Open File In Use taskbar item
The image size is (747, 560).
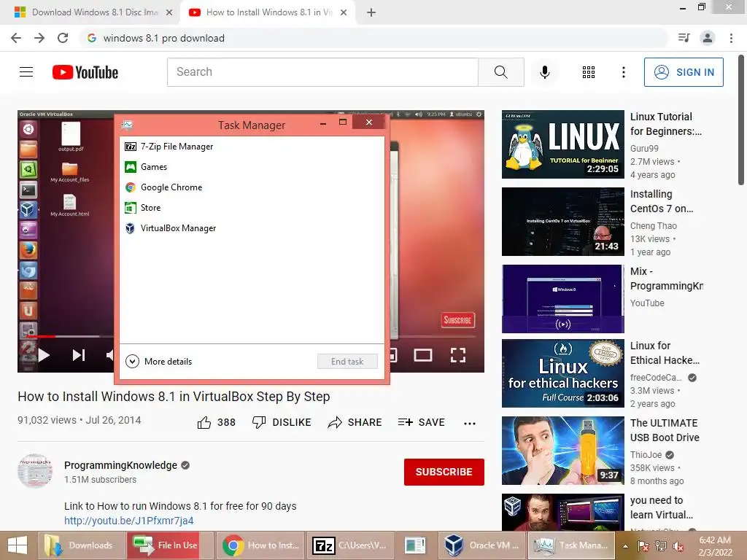[170, 545]
